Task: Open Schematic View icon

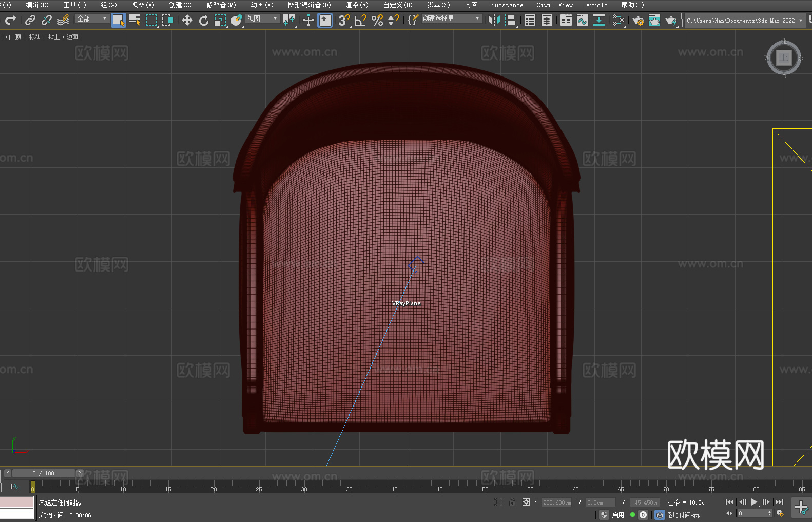Action: coord(618,20)
